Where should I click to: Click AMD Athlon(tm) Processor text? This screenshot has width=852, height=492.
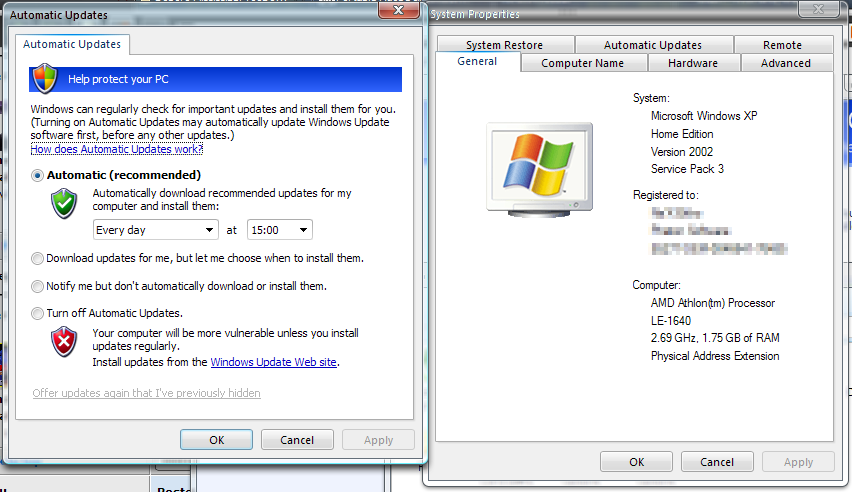[x=713, y=303]
